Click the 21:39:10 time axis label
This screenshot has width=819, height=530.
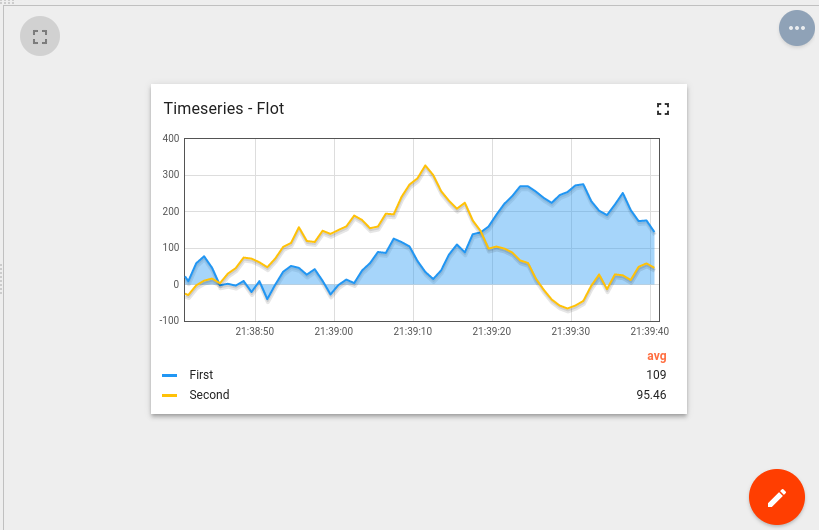[x=412, y=331]
